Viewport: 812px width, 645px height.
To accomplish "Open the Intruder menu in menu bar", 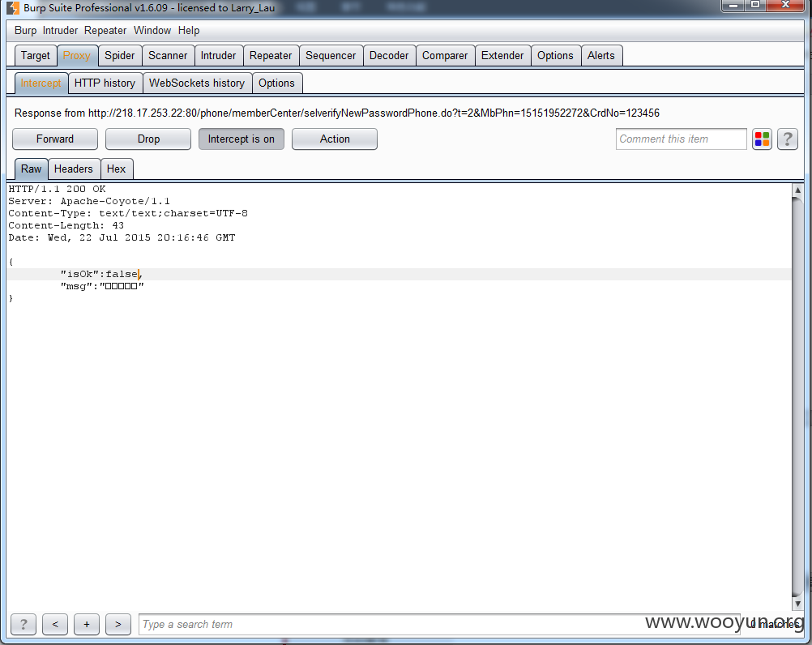I will pos(60,31).
